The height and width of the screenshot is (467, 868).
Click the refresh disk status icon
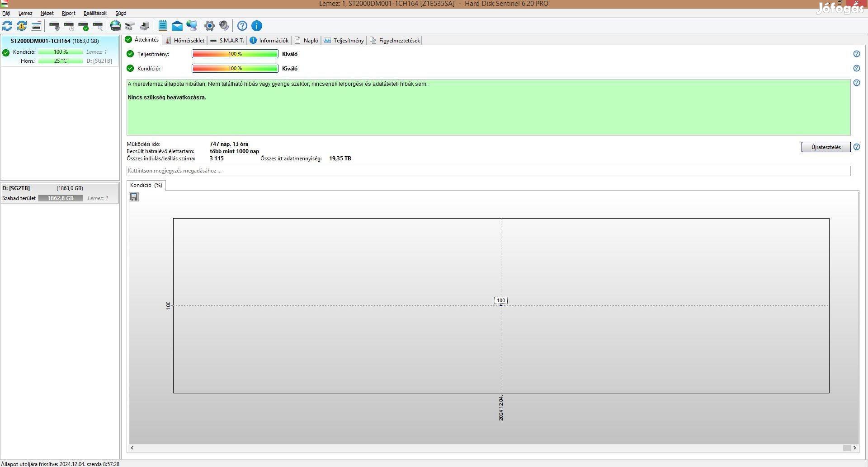click(7, 26)
